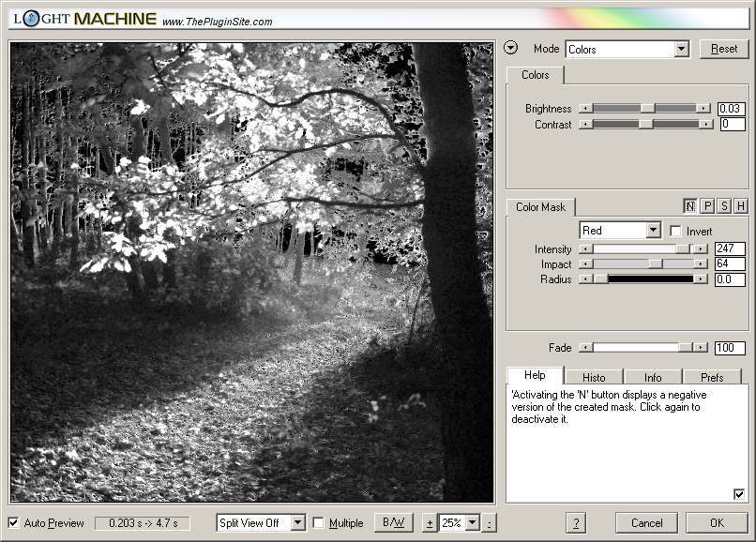
Task: Click the OK button
Action: 717,523
